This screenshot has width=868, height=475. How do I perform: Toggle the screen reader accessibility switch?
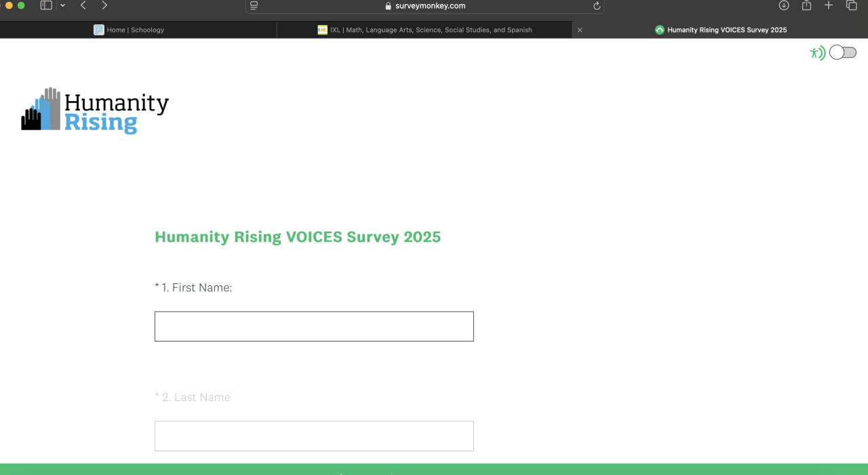[843, 53]
